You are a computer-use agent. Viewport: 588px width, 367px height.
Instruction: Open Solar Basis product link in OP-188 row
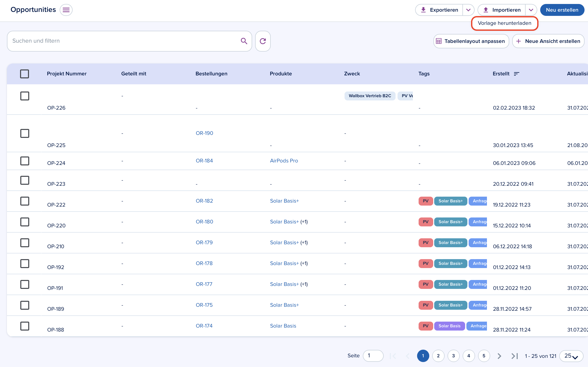[283, 326]
